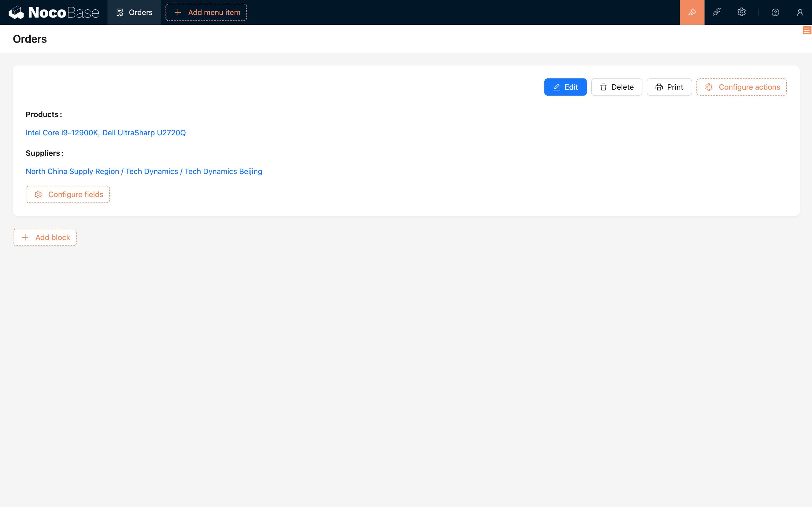Click the orange block settings menu icon
The width and height of the screenshot is (812, 507).
(807, 31)
